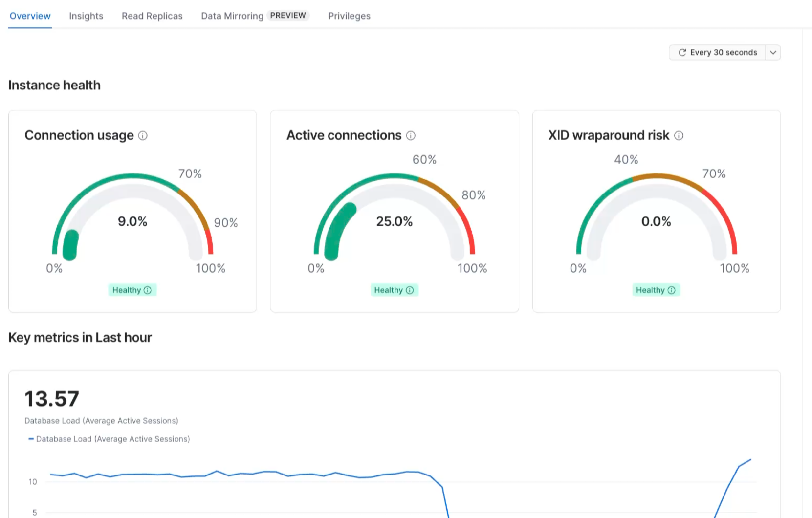
Task: Toggle the Database Load legend entry
Action: tap(109, 439)
